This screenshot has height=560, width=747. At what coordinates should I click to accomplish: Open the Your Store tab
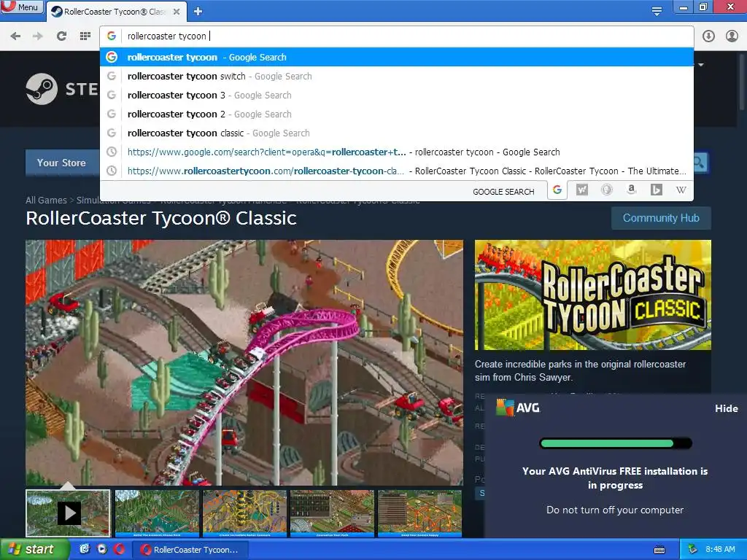(61, 163)
